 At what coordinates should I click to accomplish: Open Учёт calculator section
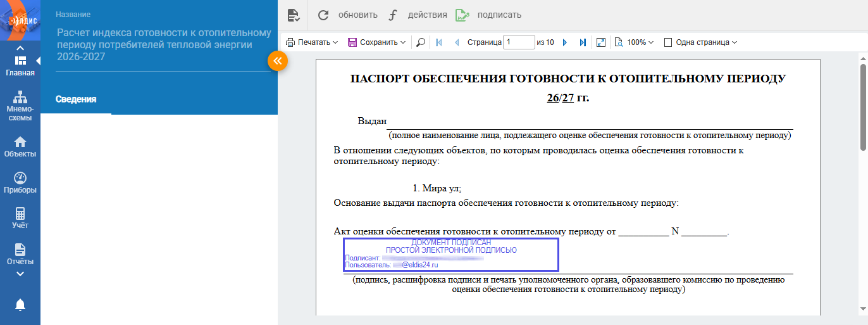pyautogui.click(x=20, y=219)
